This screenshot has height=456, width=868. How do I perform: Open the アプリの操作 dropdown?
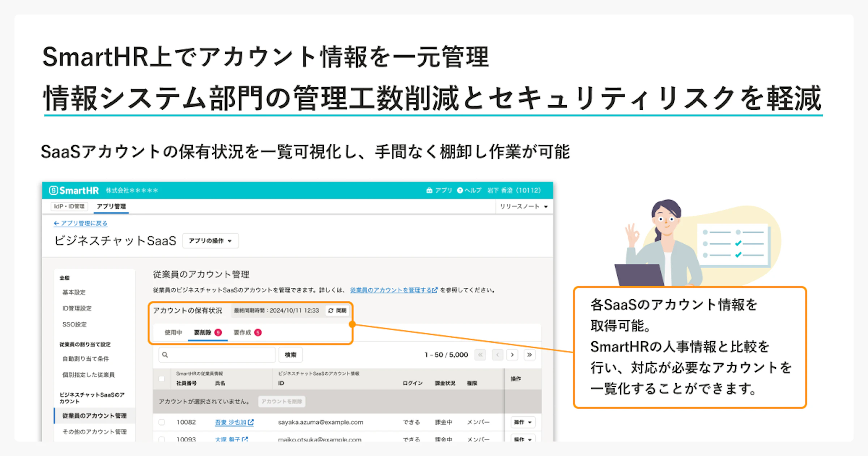(210, 241)
